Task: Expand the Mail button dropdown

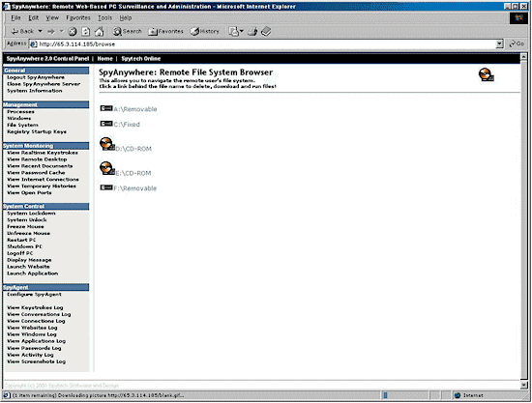Action: 242,32
